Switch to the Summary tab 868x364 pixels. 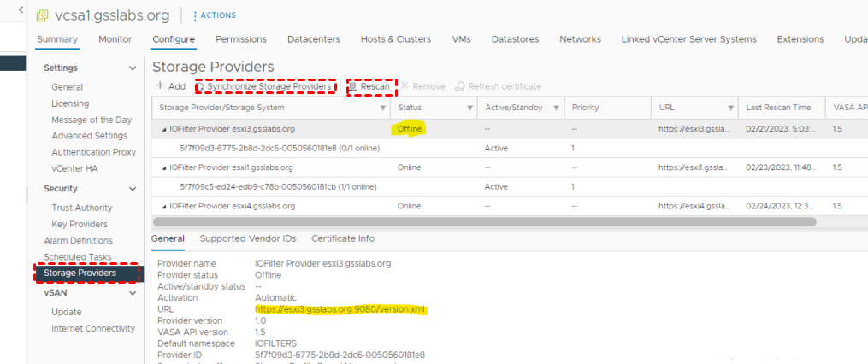pos(57,39)
